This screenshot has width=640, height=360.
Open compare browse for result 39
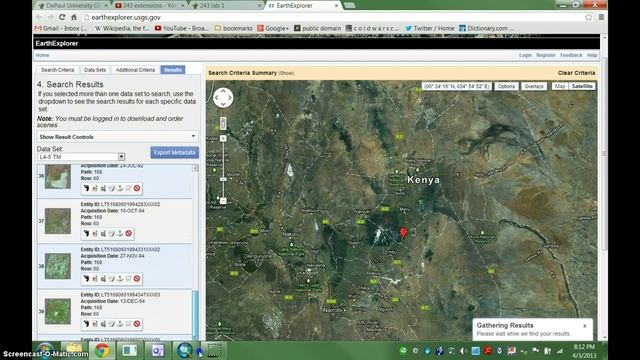click(103, 324)
